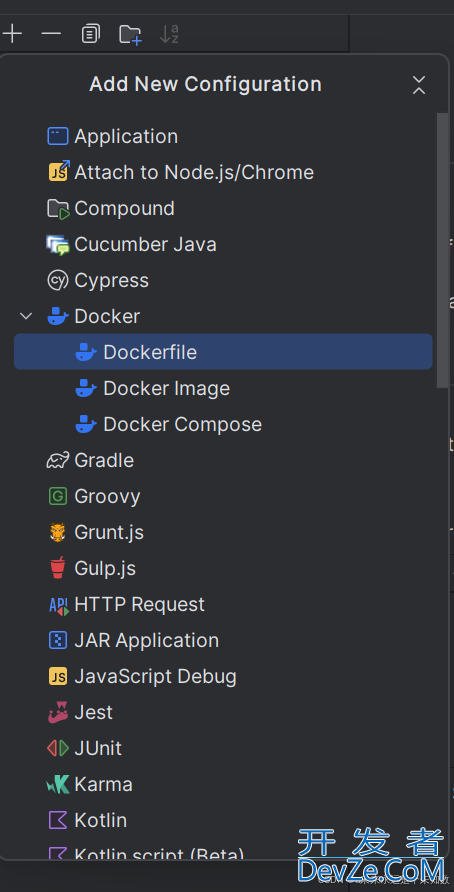Viewport: 454px width, 892px height.
Task: Click the Karma icon
Action: point(57,784)
